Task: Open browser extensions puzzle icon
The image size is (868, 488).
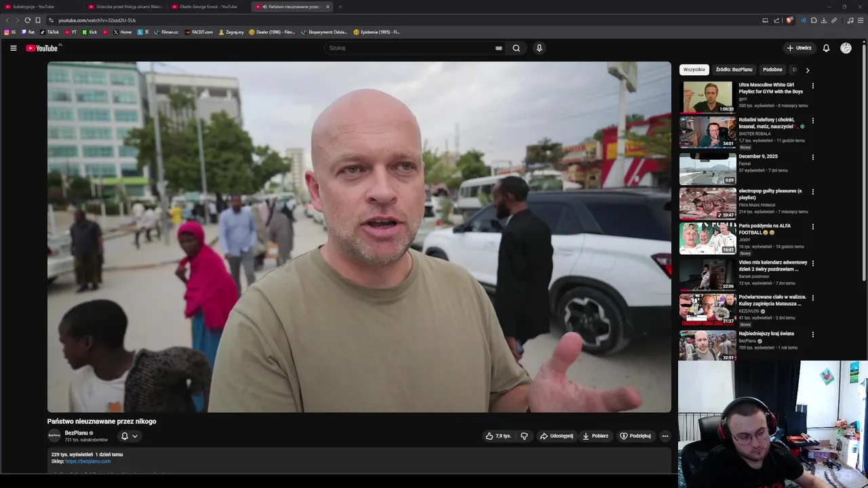Action: pos(814,20)
